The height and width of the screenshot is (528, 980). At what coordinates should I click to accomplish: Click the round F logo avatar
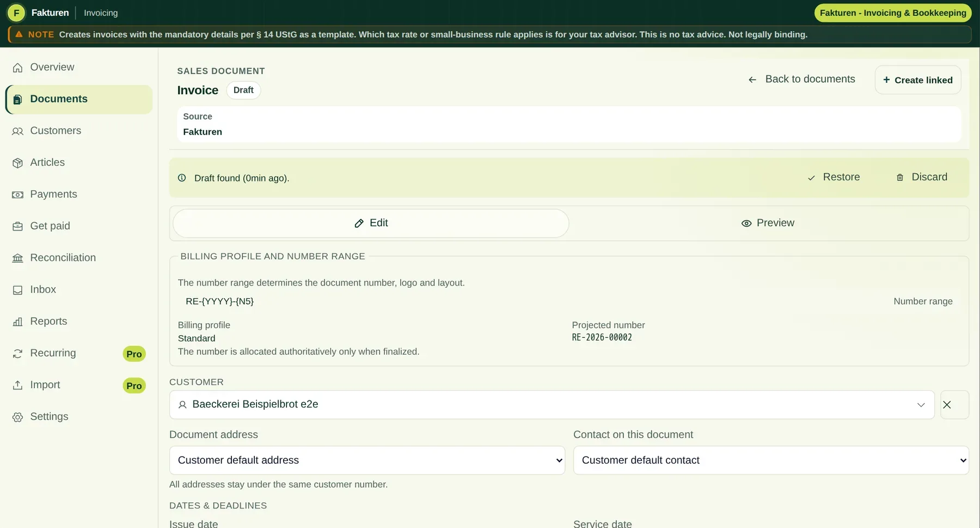click(16, 13)
